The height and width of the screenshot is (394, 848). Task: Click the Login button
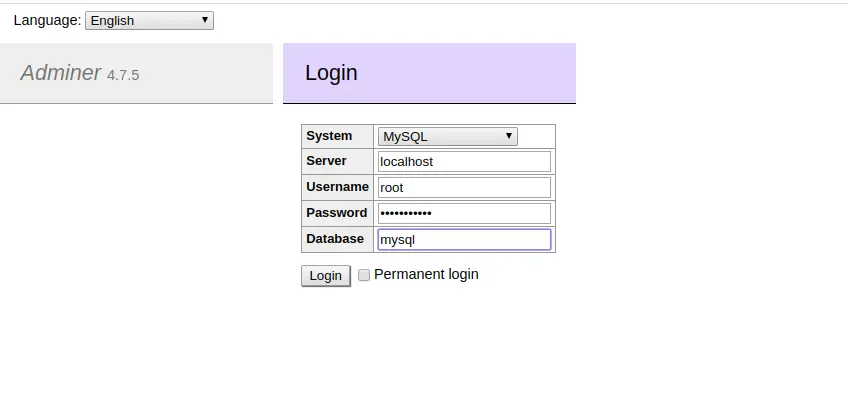(x=326, y=276)
